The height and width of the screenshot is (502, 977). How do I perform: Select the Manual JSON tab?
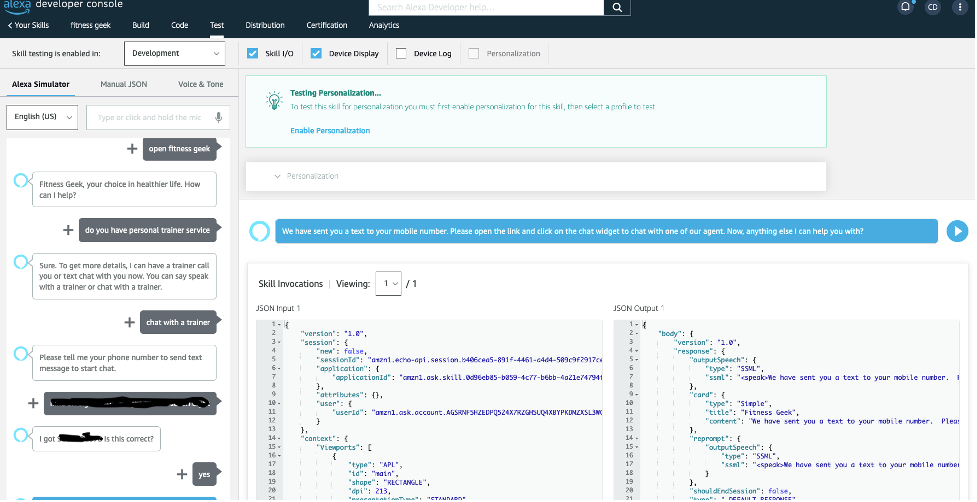(123, 85)
